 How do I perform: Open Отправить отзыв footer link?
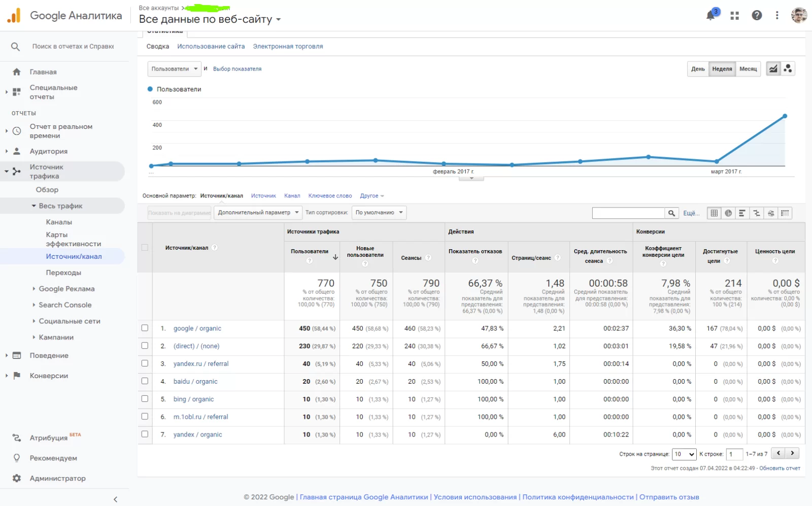pos(669,497)
